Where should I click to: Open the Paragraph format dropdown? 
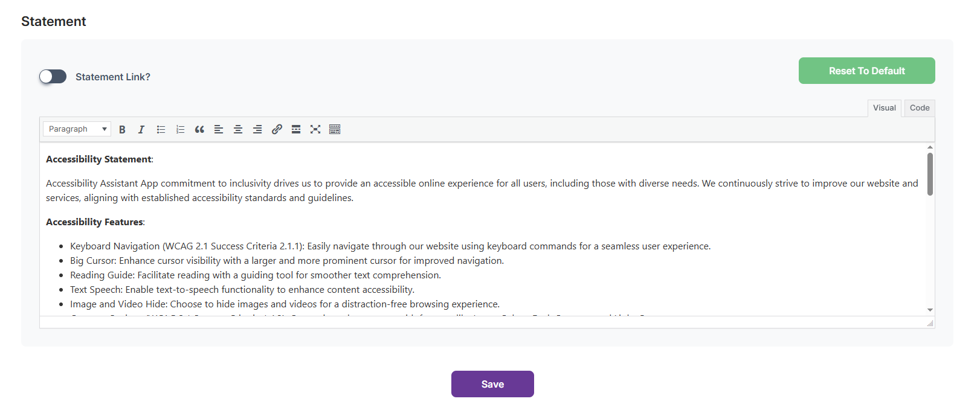(x=77, y=129)
